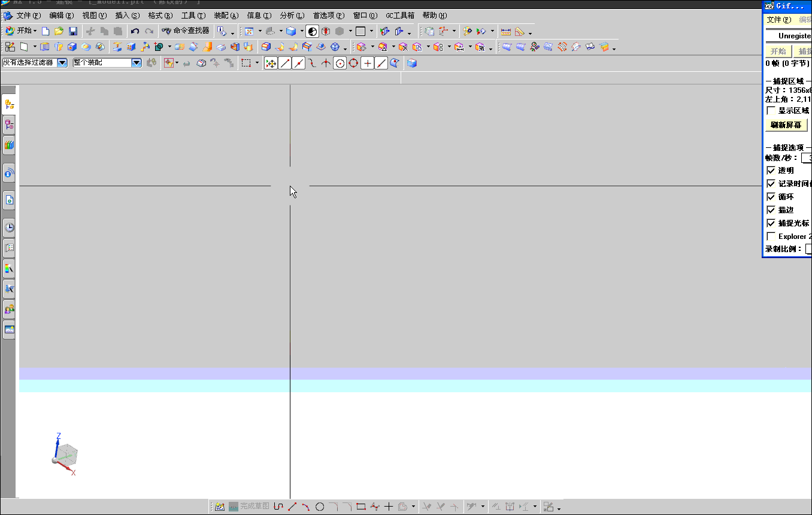
Task: Open the History clock sidebar tab
Action: (x=9, y=228)
